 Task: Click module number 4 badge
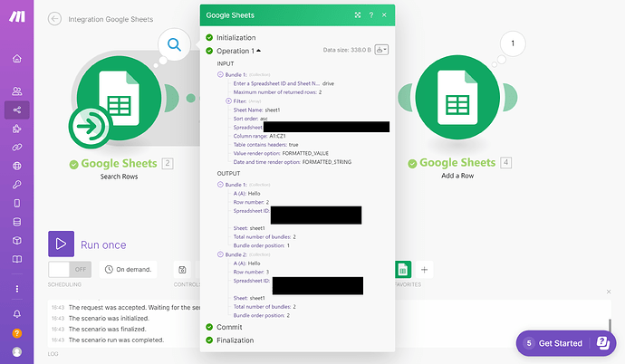(x=505, y=162)
